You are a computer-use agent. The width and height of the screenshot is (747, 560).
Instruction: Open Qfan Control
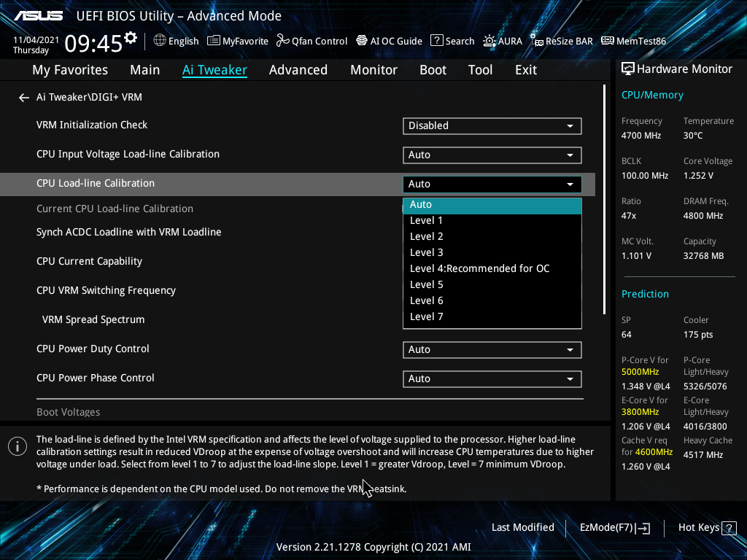312,41
